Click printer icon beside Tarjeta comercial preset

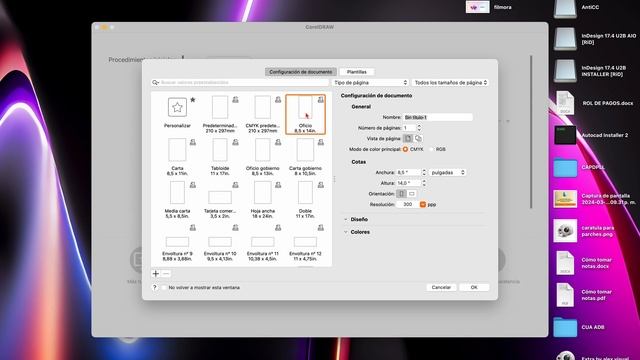236,185
